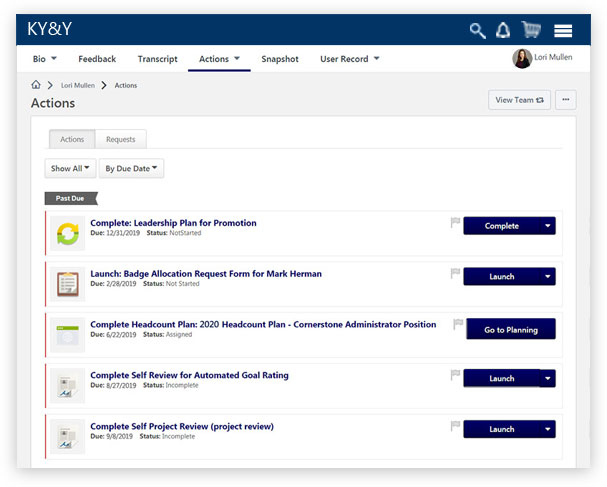Open the hamburger menu icon
This screenshot has height=487, width=607.
563,31
